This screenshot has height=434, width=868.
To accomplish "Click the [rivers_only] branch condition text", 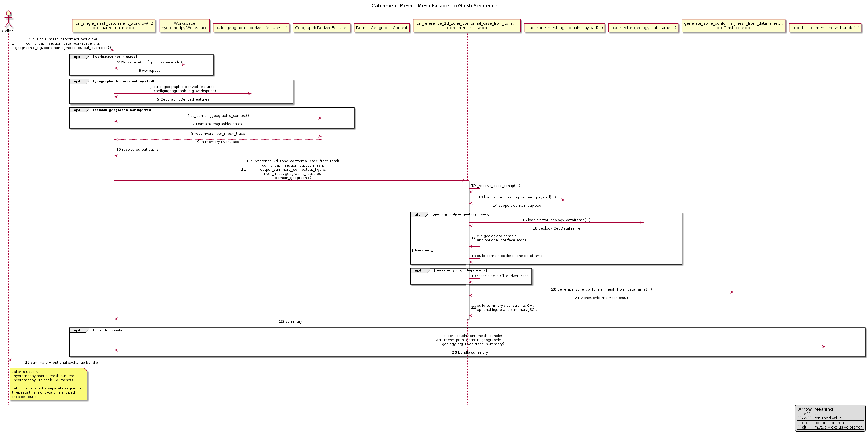I will (x=422, y=250).
